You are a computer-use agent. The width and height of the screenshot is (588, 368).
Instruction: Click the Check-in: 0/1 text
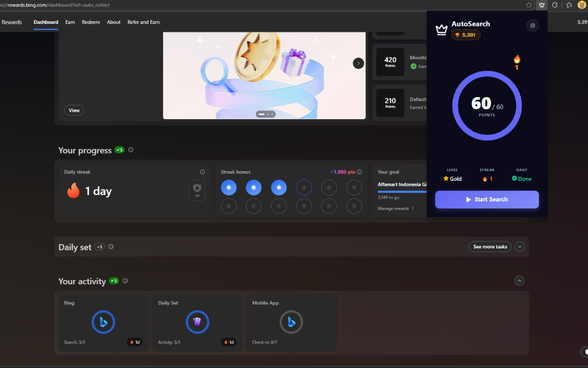(x=265, y=342)
